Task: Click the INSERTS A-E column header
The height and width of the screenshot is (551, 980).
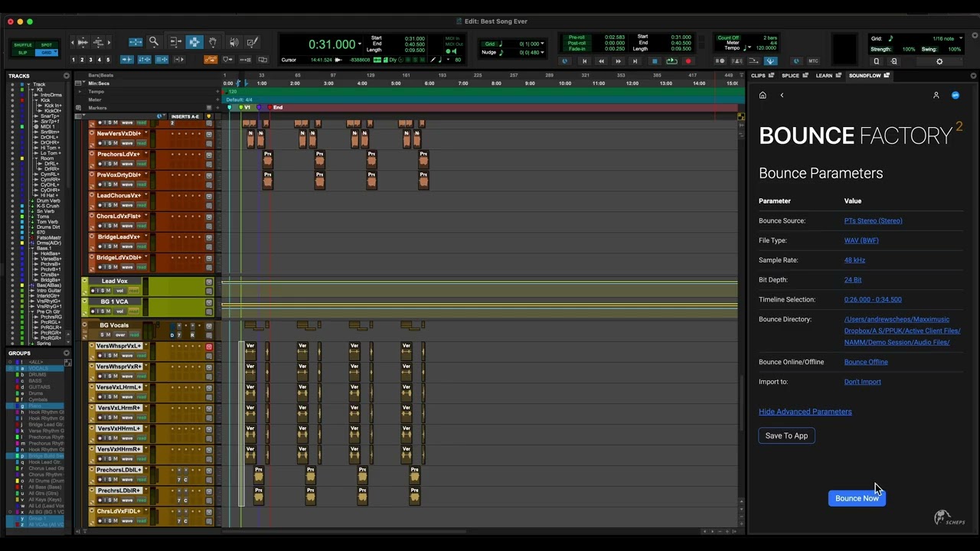Action: (x=185, y=117)
